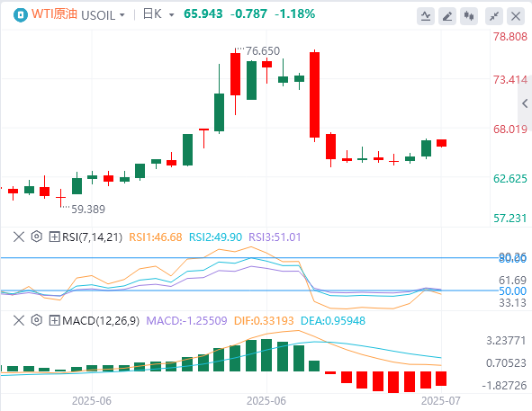Open the USOIL symbol dropdown arrow
Viewport: 532px width, 411px height.
[x=122, y=15]
